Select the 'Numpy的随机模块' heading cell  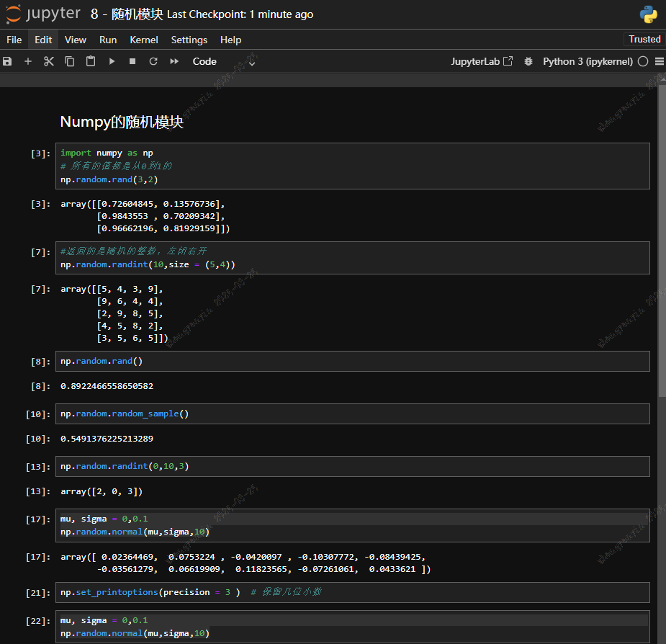122,122
